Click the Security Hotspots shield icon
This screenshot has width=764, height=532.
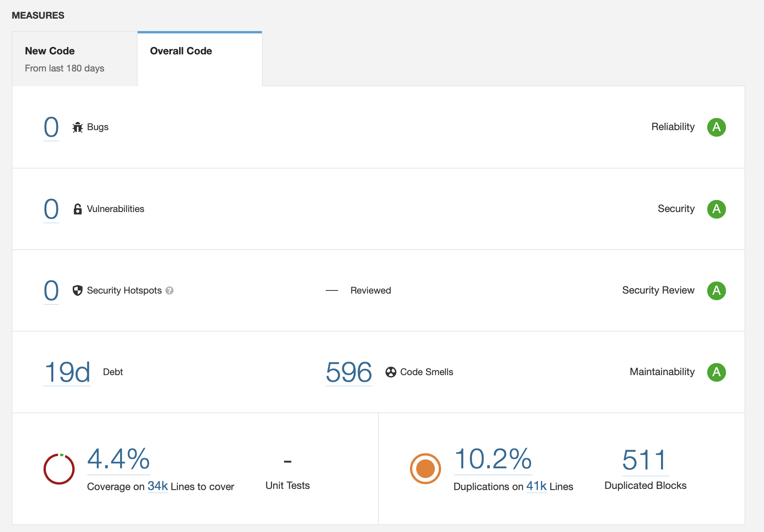(78, 290)
